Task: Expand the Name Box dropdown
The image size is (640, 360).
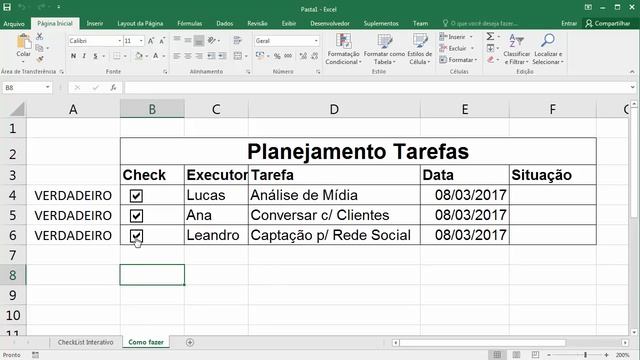Action: pyautogui.click(x=47, y=87)
